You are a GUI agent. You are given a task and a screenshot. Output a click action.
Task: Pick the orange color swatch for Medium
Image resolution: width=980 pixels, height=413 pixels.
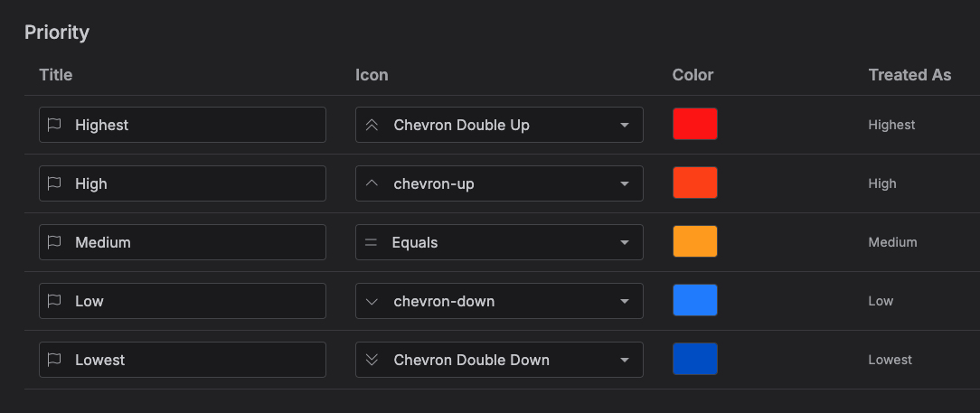(695, 241)
